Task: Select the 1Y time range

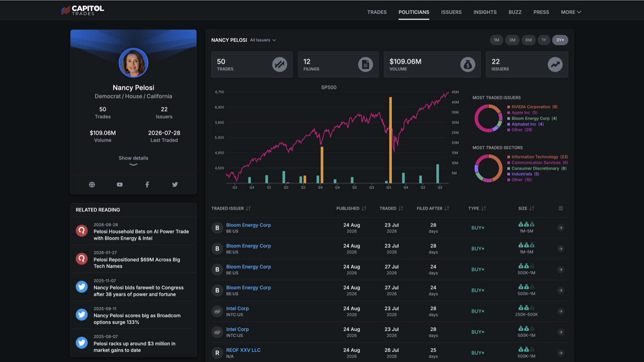Action: 544,40
